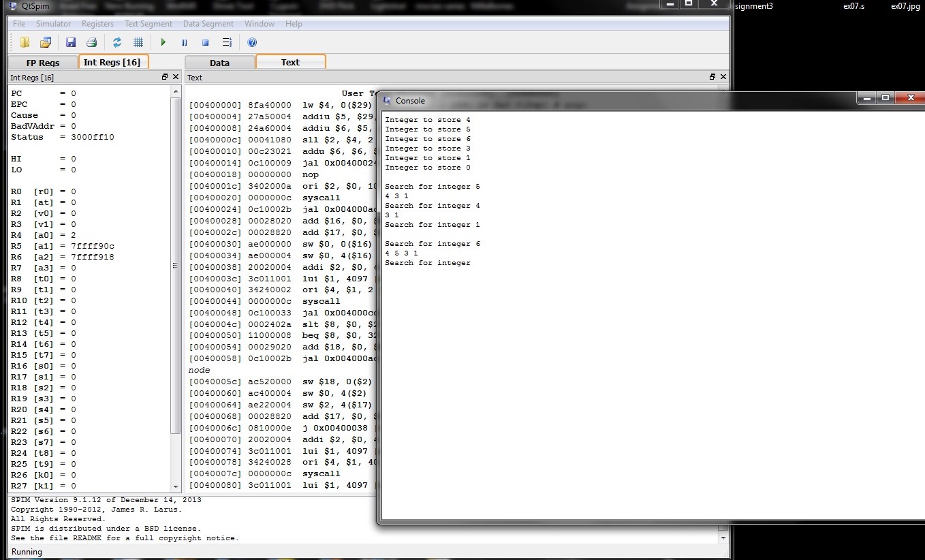Switch to the Data tab
This screenshot has height=560, width=925.
tap(219, 63)
